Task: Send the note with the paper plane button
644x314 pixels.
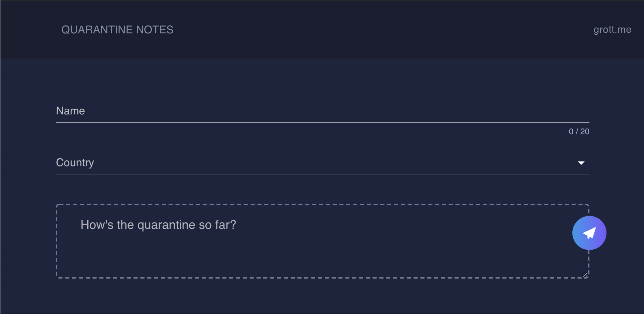Action: pyautogui.click(x=589, y=233)
